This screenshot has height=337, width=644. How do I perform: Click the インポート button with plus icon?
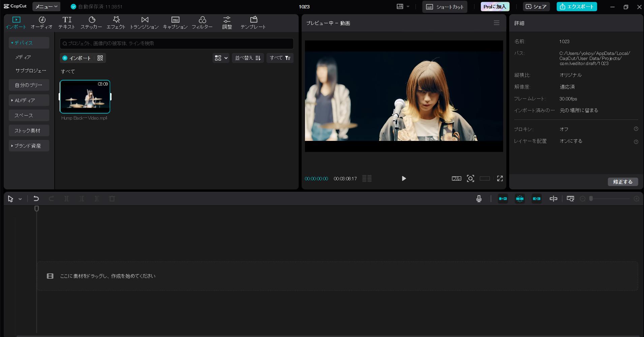[77, 58]
